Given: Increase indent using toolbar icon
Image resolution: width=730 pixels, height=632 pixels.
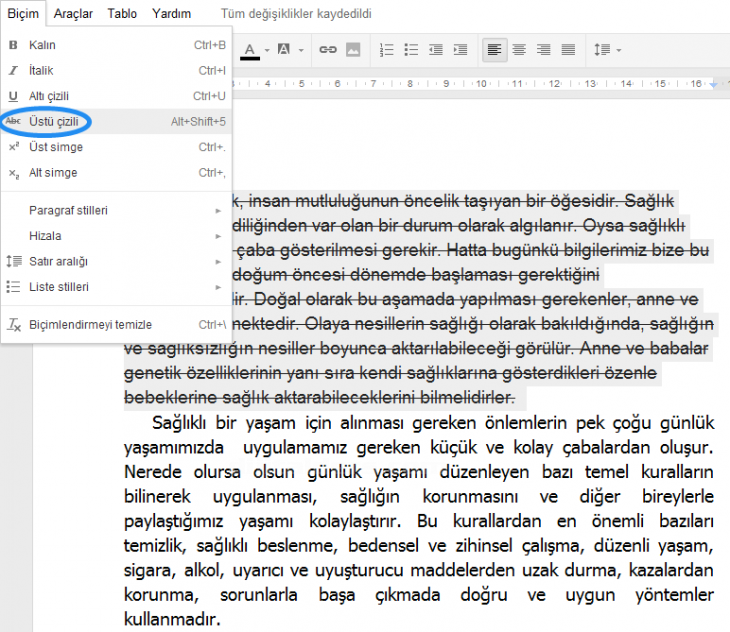Looking at the screenshot, I should [459, 49].
